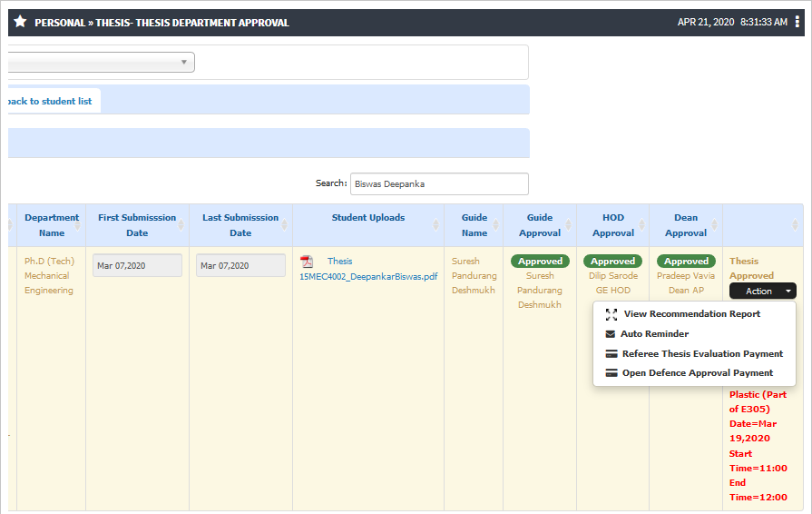Click Pradeep Vavia Dean AP text
Screen dimensions: 812x514
(686, 283)
